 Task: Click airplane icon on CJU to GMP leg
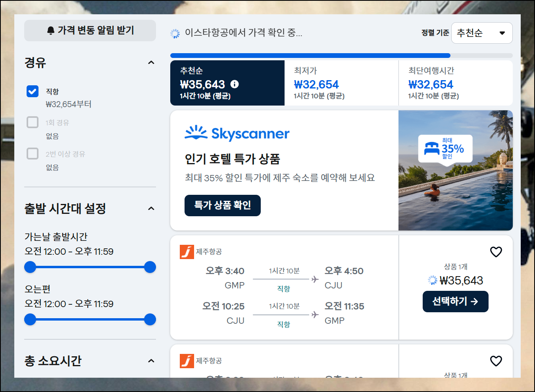pos(315,315)
